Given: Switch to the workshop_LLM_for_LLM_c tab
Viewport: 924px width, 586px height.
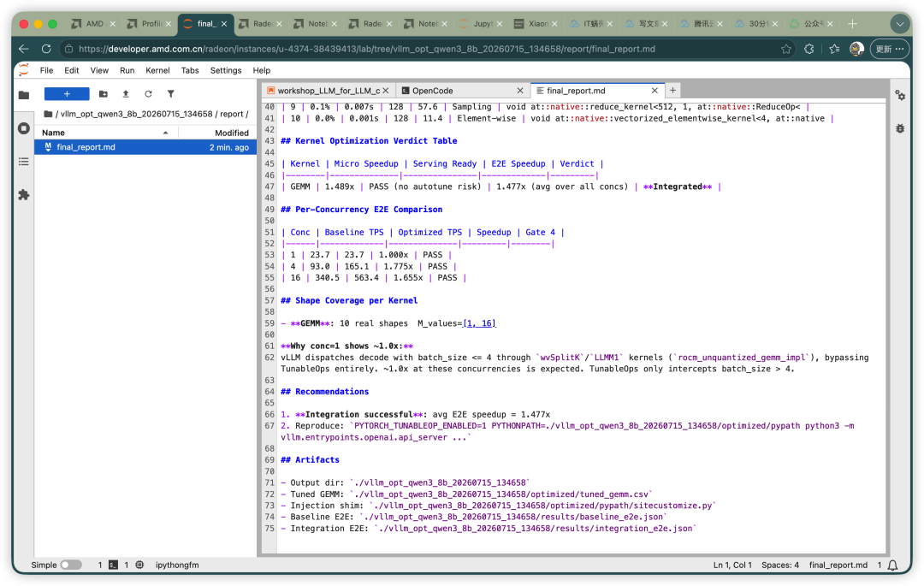Looking at the screenshot, I should (x=329, y=91).
